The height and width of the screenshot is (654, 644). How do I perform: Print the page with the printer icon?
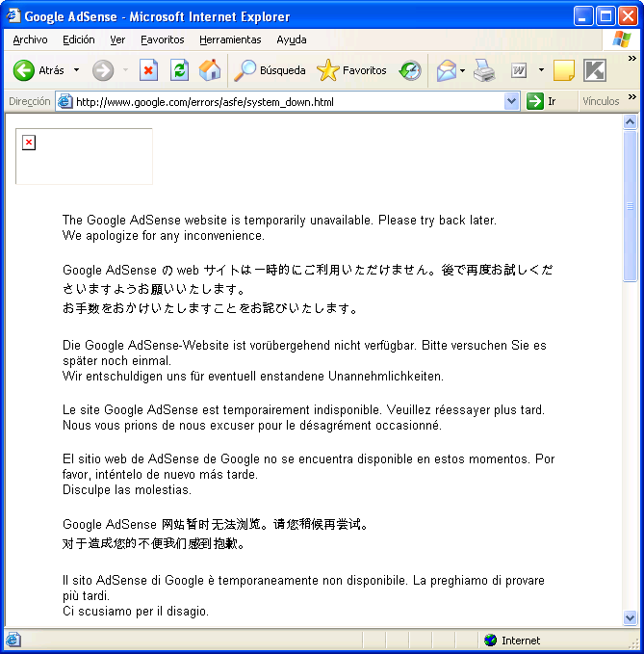click(x=484, y=70)
